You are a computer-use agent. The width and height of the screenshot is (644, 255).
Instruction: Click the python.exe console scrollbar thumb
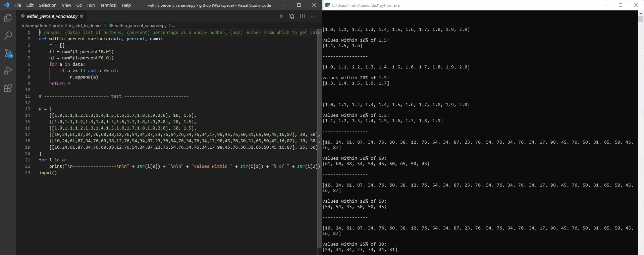coord(641,19)
